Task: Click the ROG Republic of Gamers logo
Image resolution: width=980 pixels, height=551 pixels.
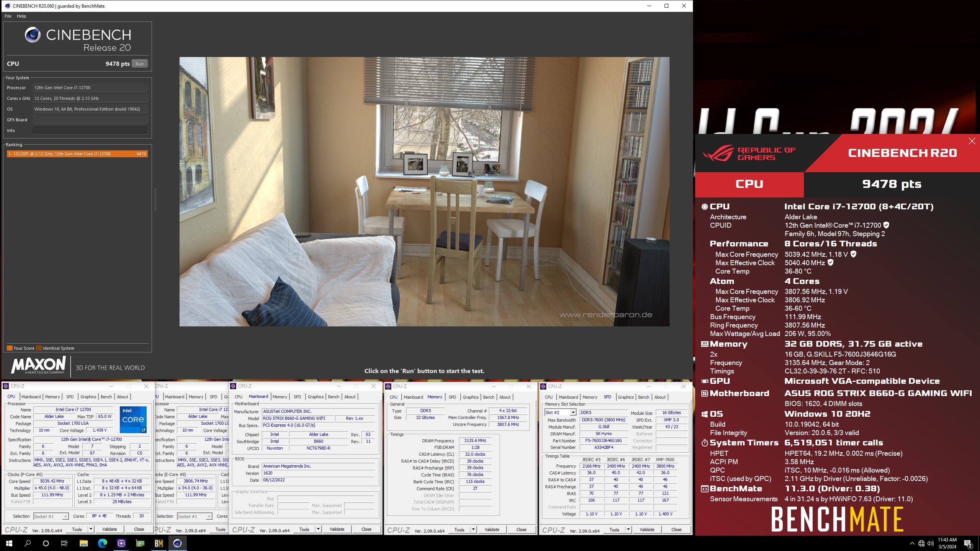Action: pyautogui.click(x=749, y=153)
